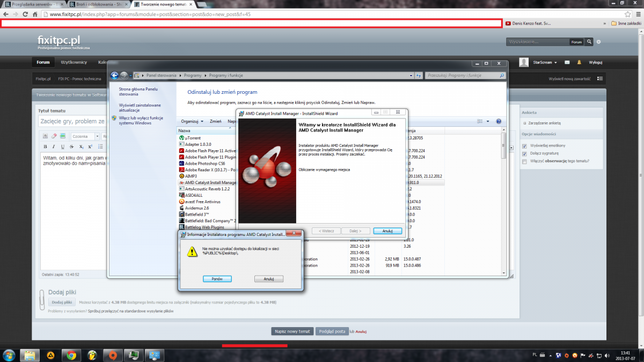Click the Przeszukaj Programy i funkcje field
644x362 pixels.
pyautogui.click(x=464, y=76)
